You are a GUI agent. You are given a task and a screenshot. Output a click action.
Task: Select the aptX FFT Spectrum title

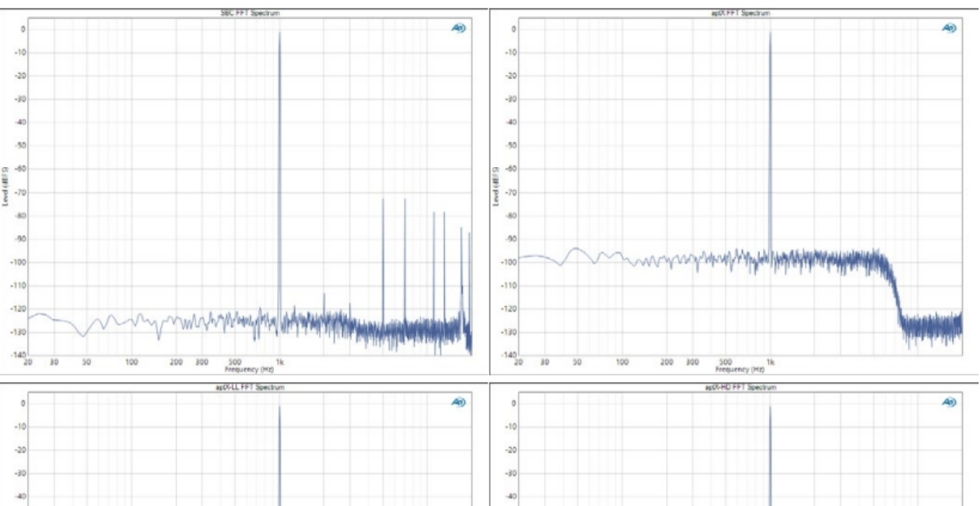click(740, 12)
